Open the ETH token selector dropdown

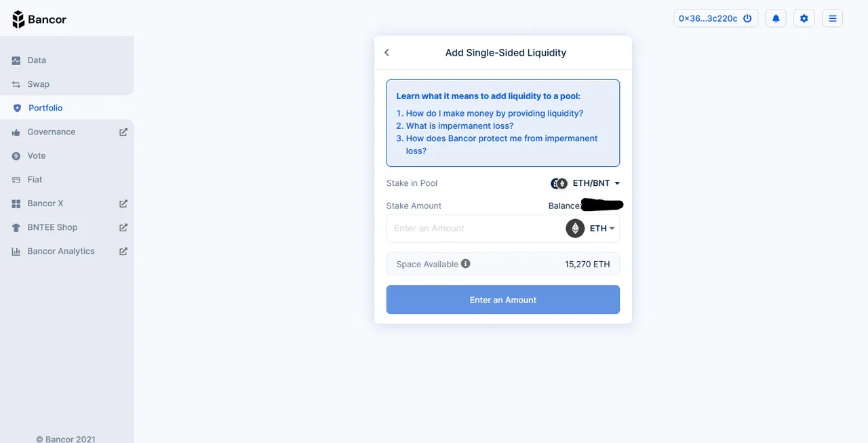pos(591,229)
